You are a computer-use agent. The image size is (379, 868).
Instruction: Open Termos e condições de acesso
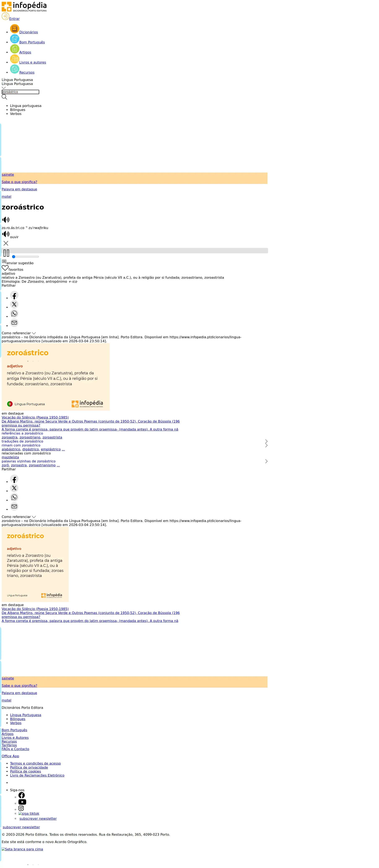[35, 764]
